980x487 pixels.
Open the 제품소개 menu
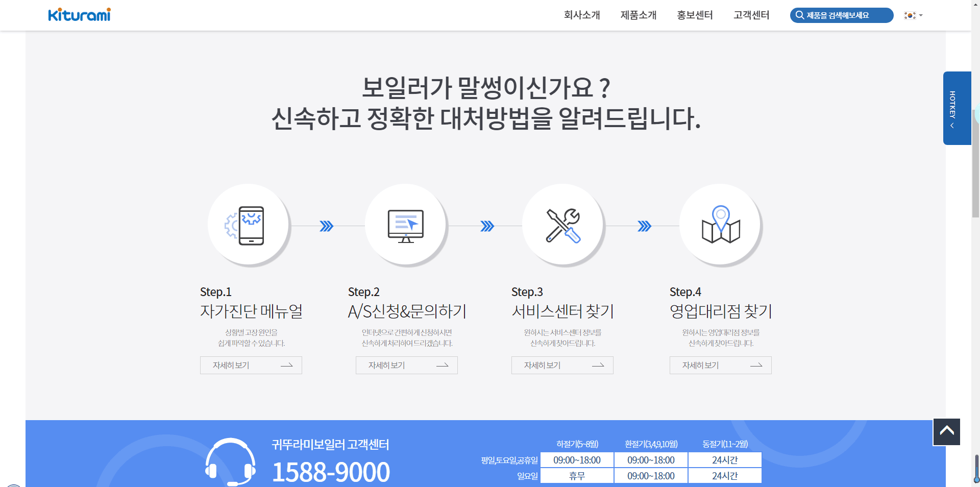coord(639,15)
